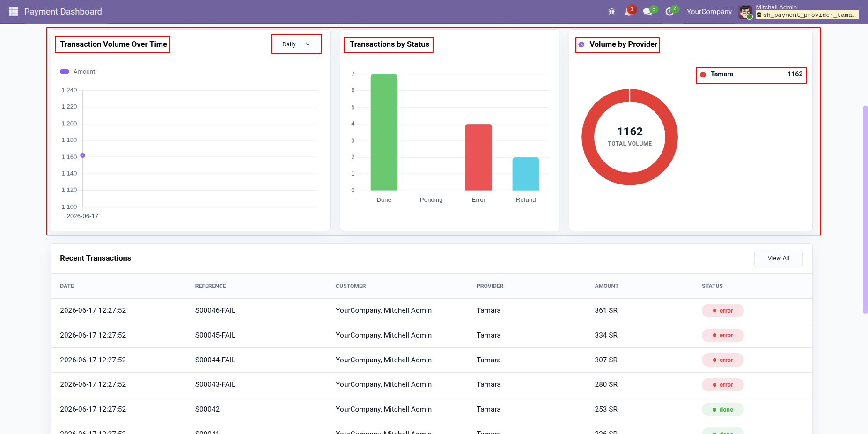Click the green Done status bar
This screenshot has height=434, width=868.
click(x=384, y=132)
